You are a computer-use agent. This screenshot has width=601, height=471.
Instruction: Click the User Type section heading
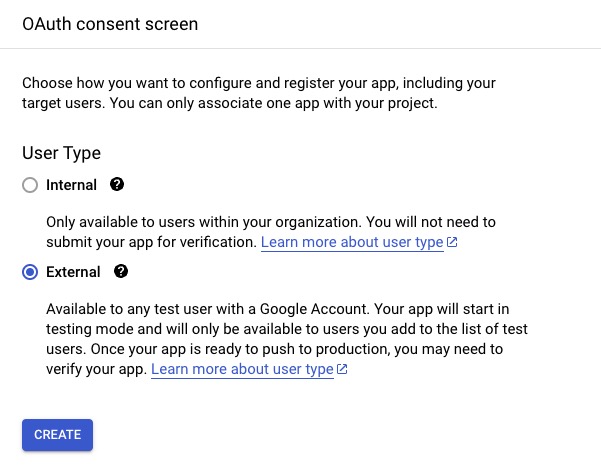pyautogui.click(x=61, y=153)
